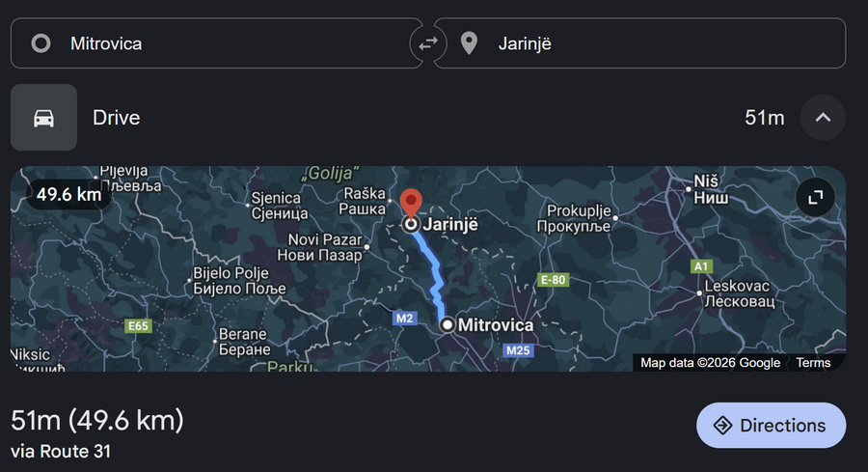Open the Terms link on the map
The image size is (868, 472).
pyautogui.click(x=813, y=363)
